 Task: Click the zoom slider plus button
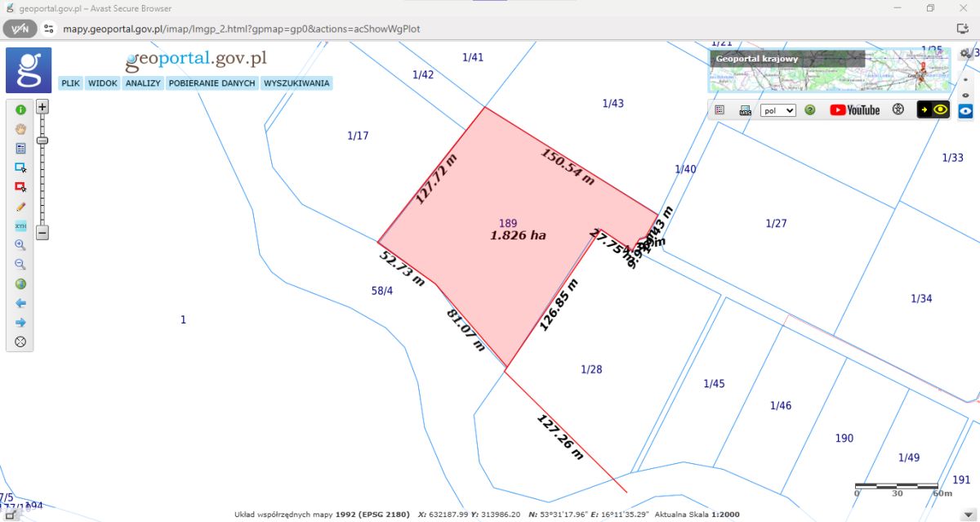[x=42, y=106]
